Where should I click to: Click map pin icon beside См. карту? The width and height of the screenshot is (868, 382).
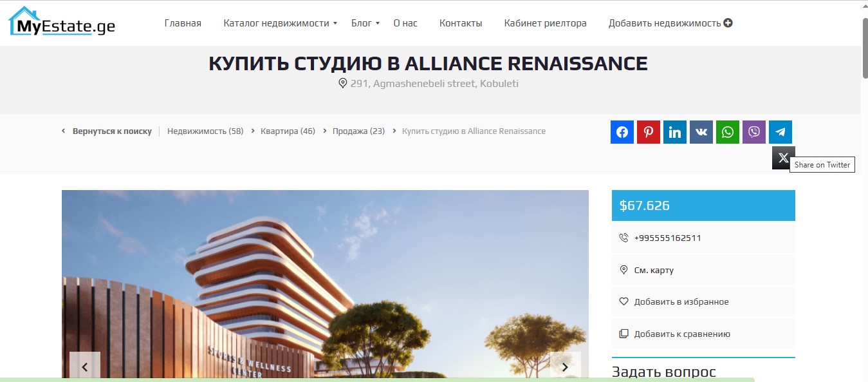[x=623, y=270]
